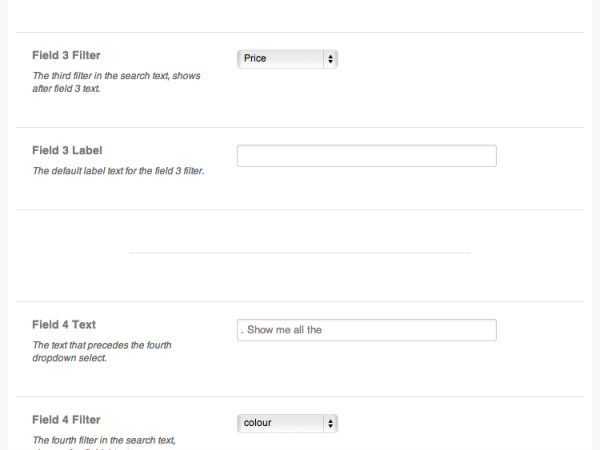Click the Field 3 Filter heading

click(66, 55)
